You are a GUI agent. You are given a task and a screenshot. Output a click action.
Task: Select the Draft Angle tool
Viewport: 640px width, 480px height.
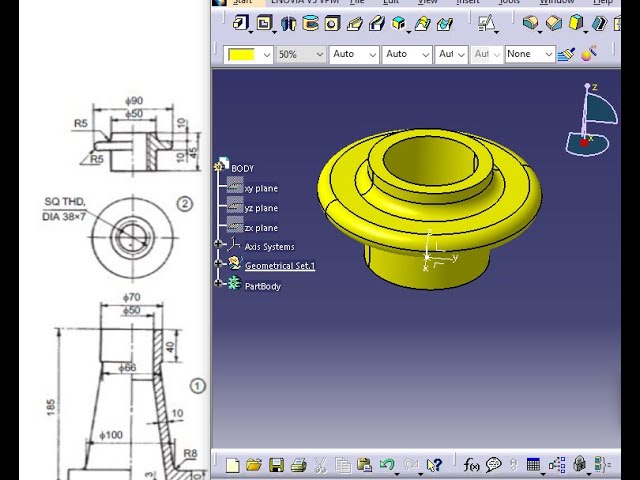[x=576, y=22]
